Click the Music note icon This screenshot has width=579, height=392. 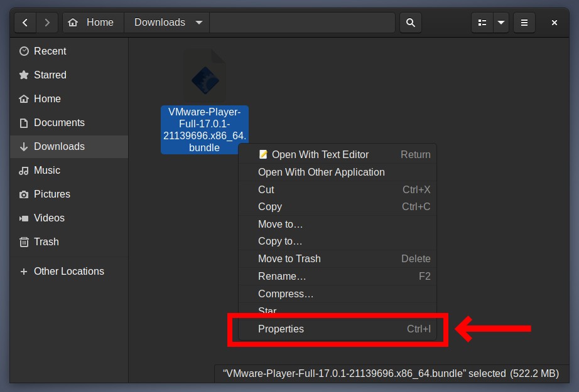24,171
